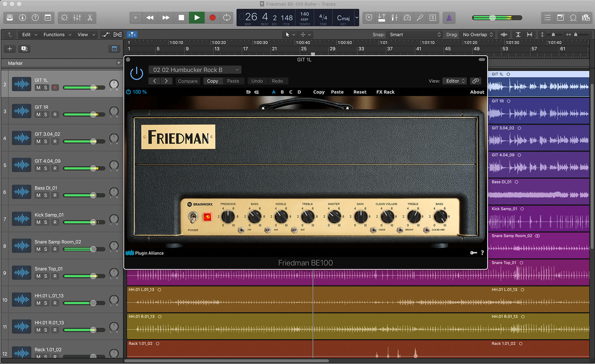Solo the GIT 1R track
The width and height of the screenshot is (595, 364).
pos(46,115)
